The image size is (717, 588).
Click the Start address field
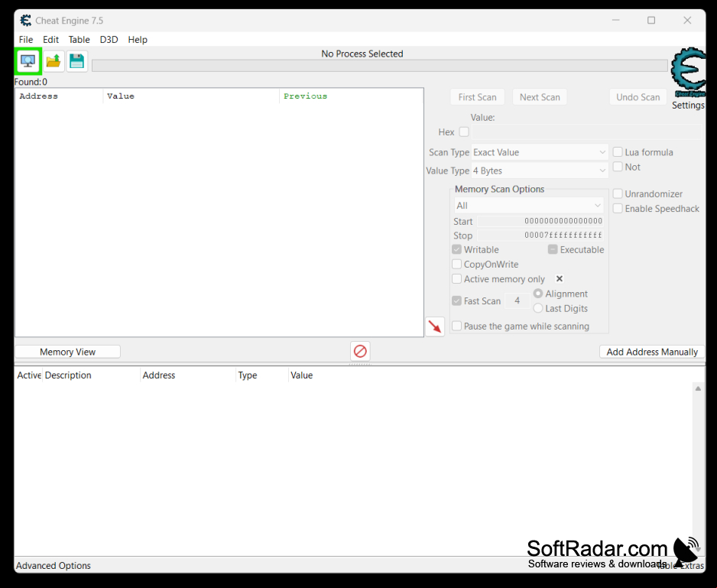point(540,221)
